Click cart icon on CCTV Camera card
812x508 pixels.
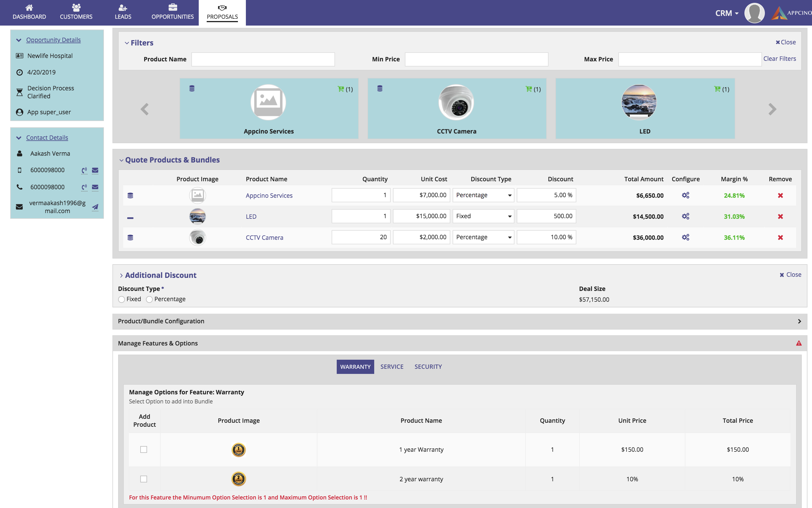pyautogui.click(x=529, y=89)
